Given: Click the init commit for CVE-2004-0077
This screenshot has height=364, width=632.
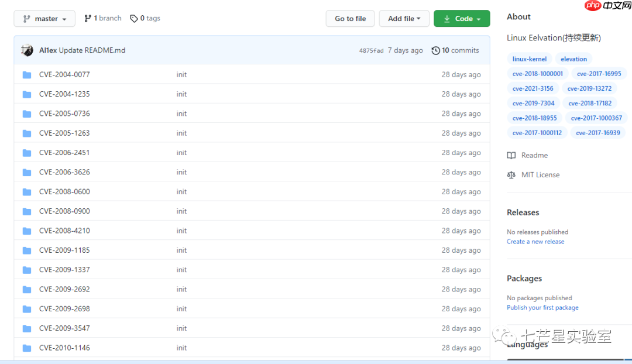Looking at the screenshot, I should point(181,74).
